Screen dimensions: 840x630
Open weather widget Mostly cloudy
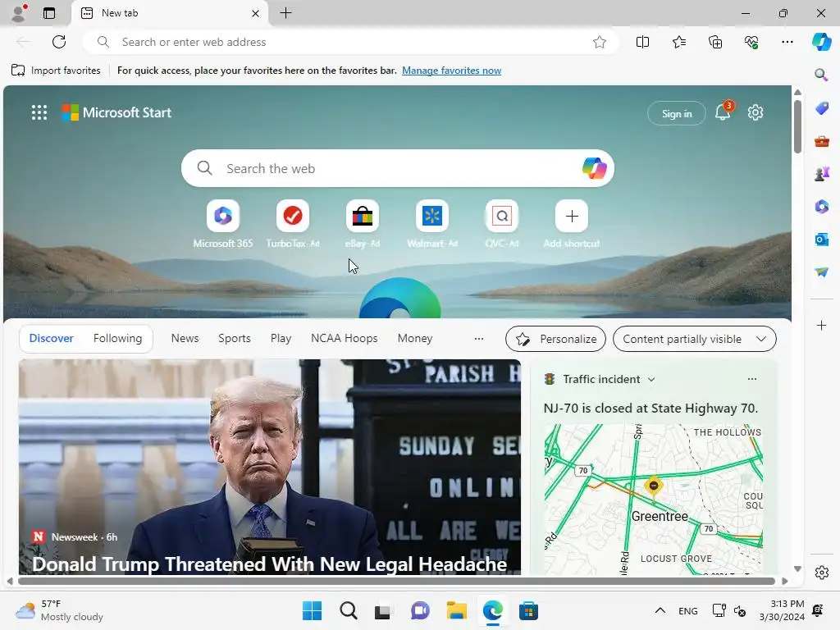click(59, 610)
